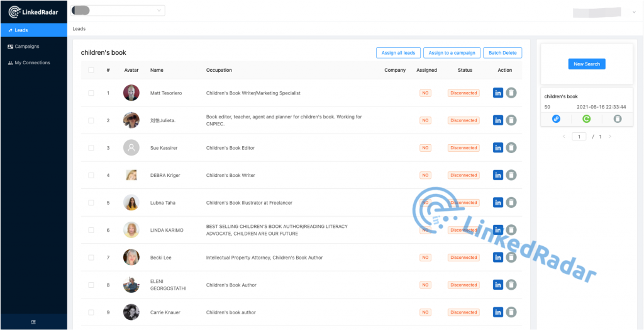Click the page number input field
The height and width of the screenshot is (330, 644).
(x=579, y=137)
